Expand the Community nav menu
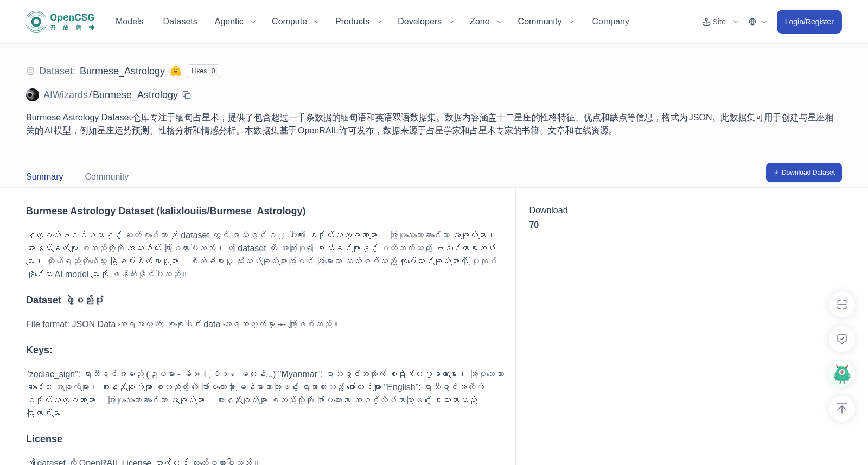 click(x=546, y=22)
